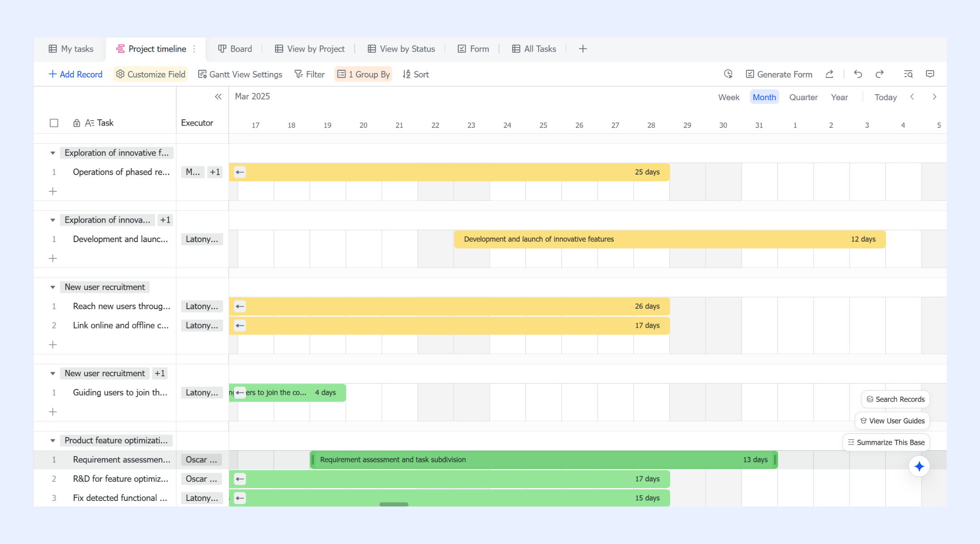Grab left handle of Requirement assessment bar
980x544 pixels.
point(313,460)
